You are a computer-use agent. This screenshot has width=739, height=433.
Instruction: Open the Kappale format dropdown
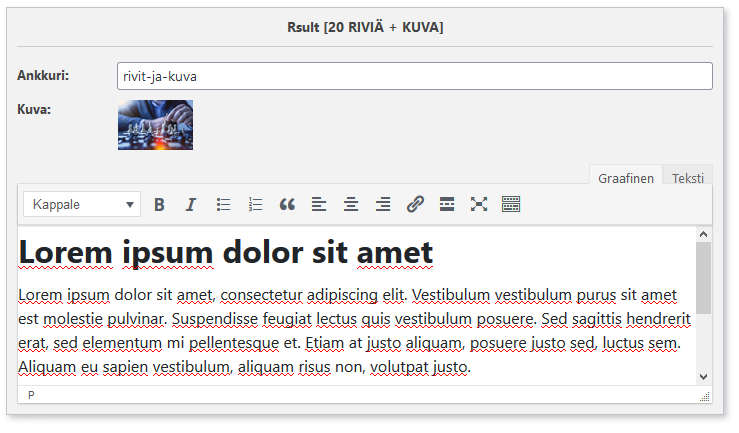point(82,204)
